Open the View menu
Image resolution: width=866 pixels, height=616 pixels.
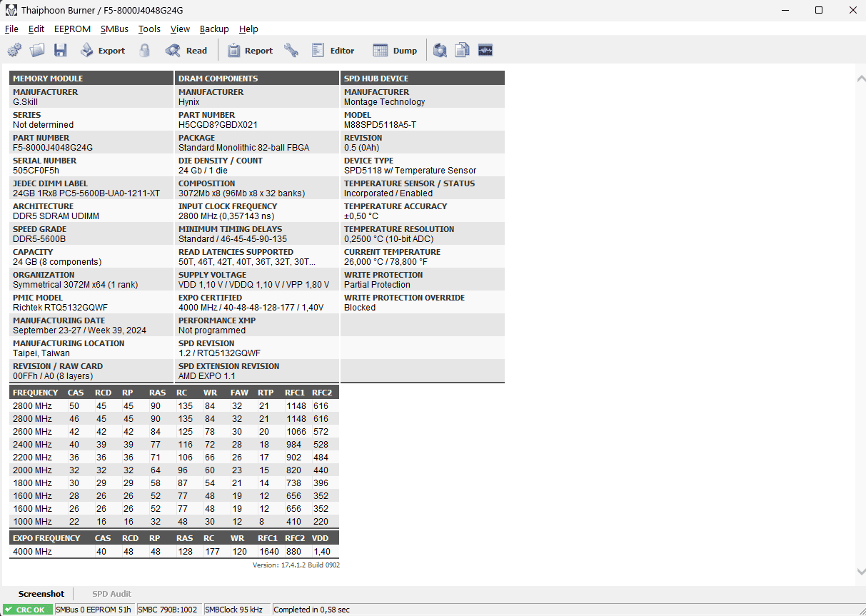[x=180, y=29]
